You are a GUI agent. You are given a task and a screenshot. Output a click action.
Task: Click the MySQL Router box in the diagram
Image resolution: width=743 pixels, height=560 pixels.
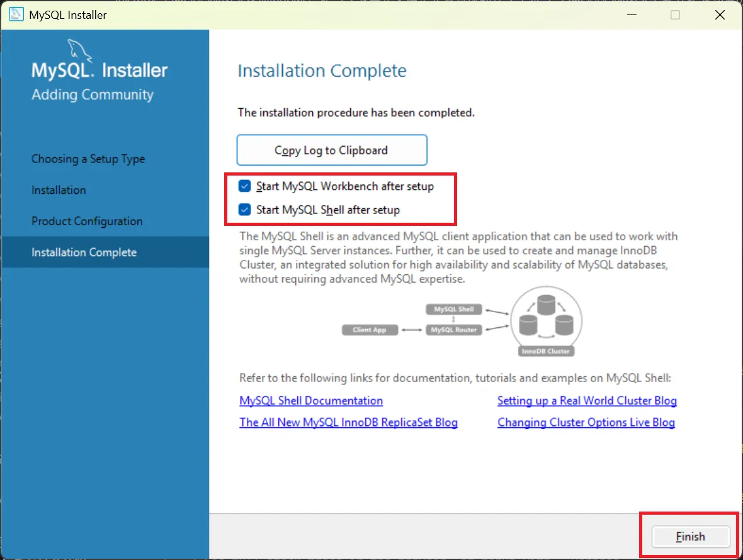(453, 329)
